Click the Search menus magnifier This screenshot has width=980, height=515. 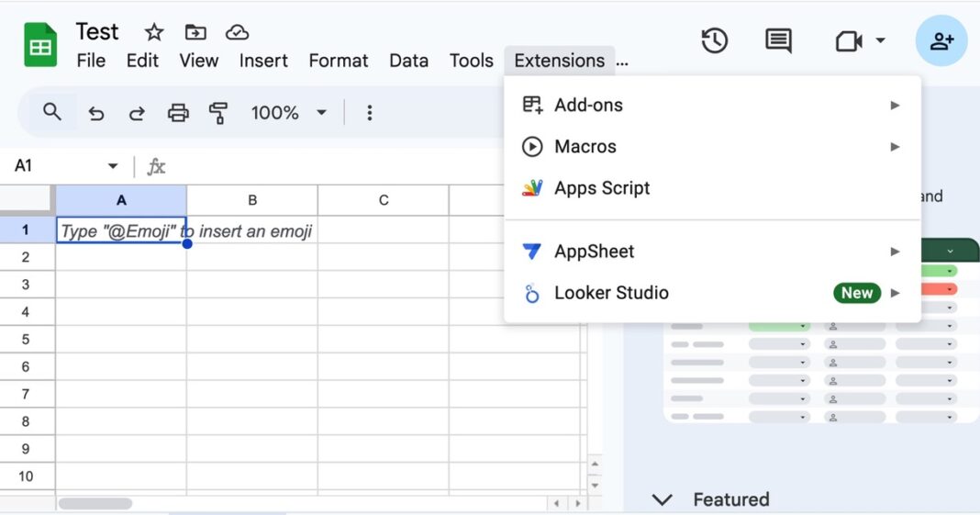tap(52, 113)
